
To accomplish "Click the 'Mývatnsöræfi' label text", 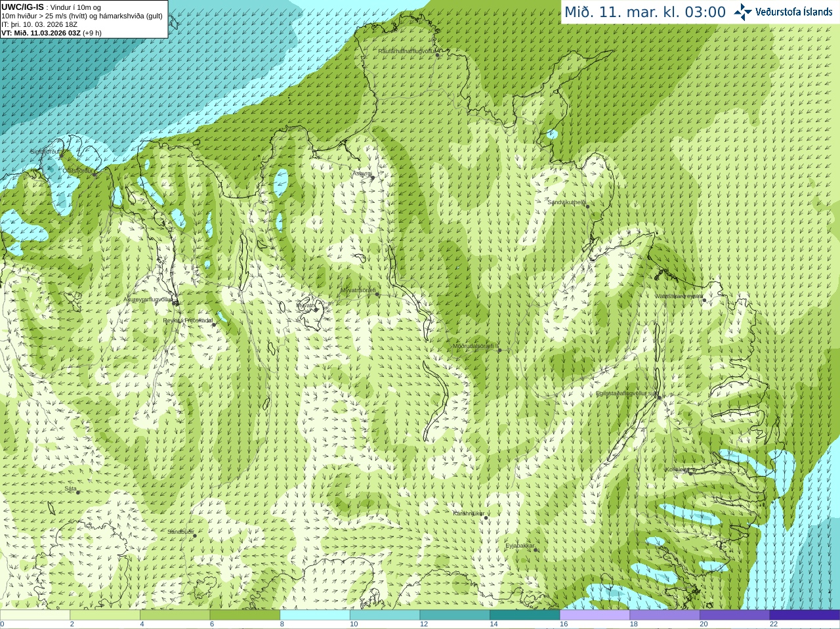I will pos(358,290).
